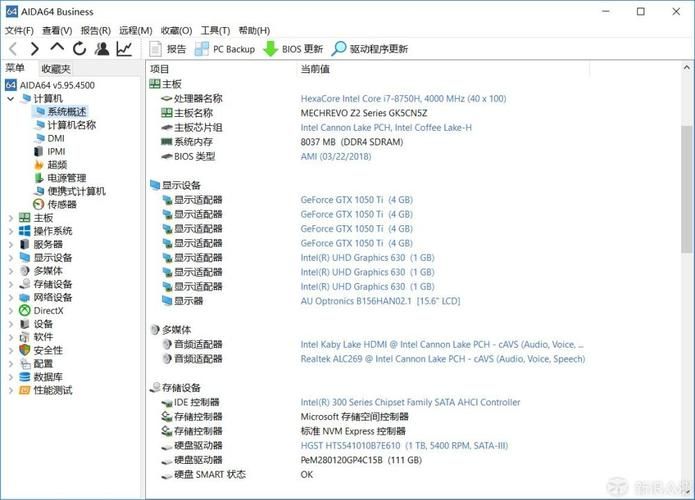Viewport: 695px width, 500px height.
Task: Click the 数据库 database icon
Action: click(x=25, y=377)
